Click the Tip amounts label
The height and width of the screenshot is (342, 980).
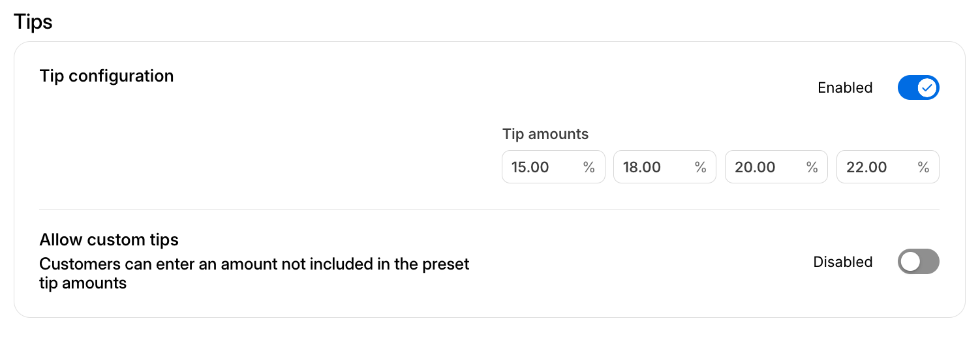[x=545, y=134]
